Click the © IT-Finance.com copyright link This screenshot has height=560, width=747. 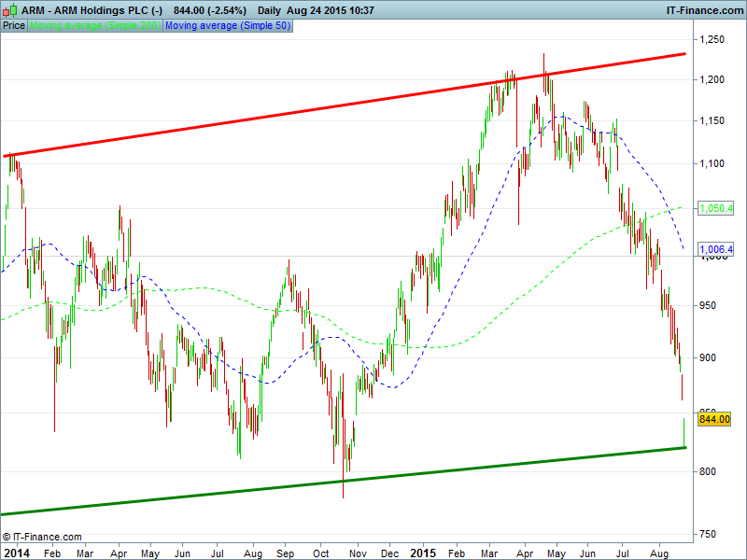pyautogui.click(x=42, y=537)
